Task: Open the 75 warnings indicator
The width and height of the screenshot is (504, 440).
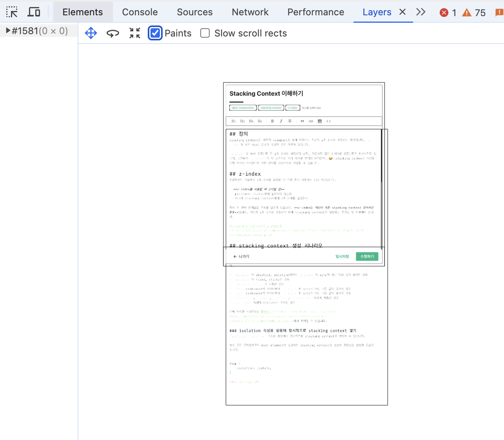Action: tap(474, 13)
